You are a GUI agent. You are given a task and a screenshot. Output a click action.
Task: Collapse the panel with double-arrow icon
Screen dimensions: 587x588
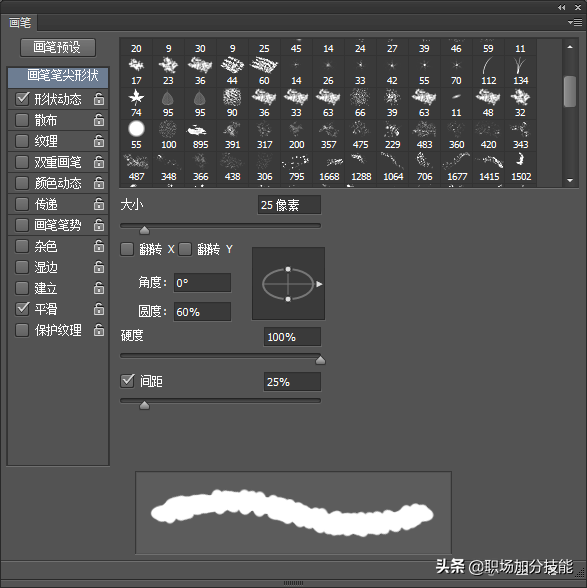point(561,7)
